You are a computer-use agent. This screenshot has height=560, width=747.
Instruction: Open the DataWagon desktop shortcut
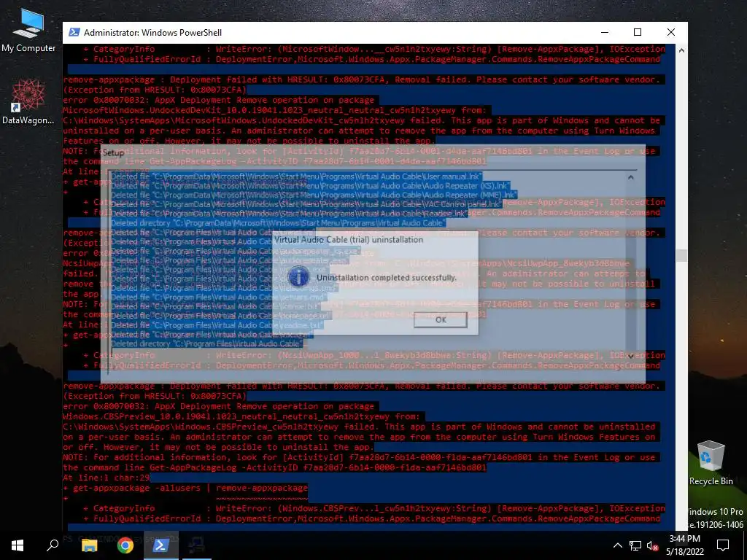coord(28,102)
